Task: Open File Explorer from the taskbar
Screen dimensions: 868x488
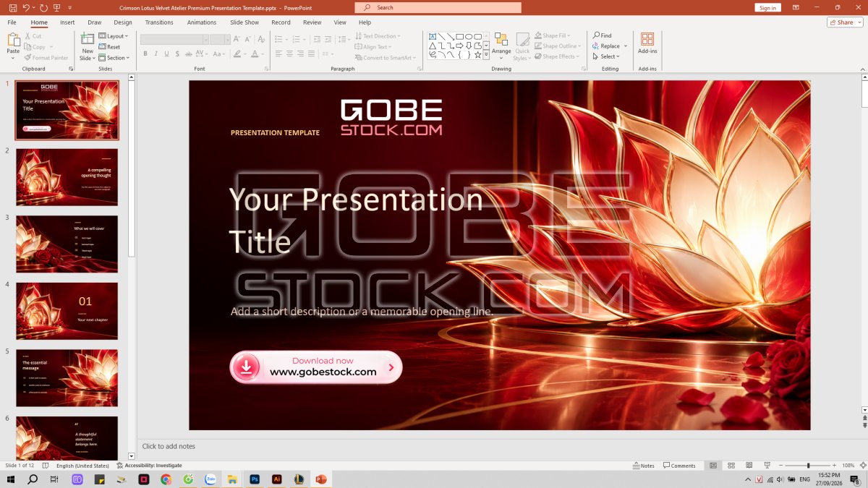Action: tap(232, 479)
